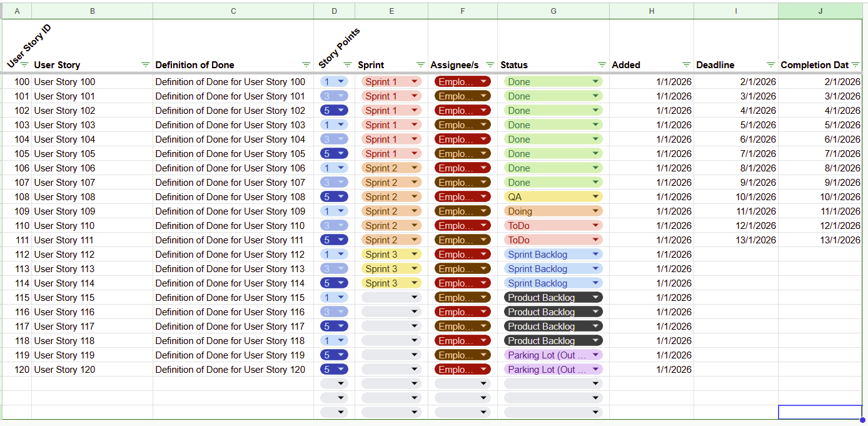The width and height of the screenshot is (868, 426).
Task: Select Completion Date cell '10/1/2026'
Action: tap(820, 197)
